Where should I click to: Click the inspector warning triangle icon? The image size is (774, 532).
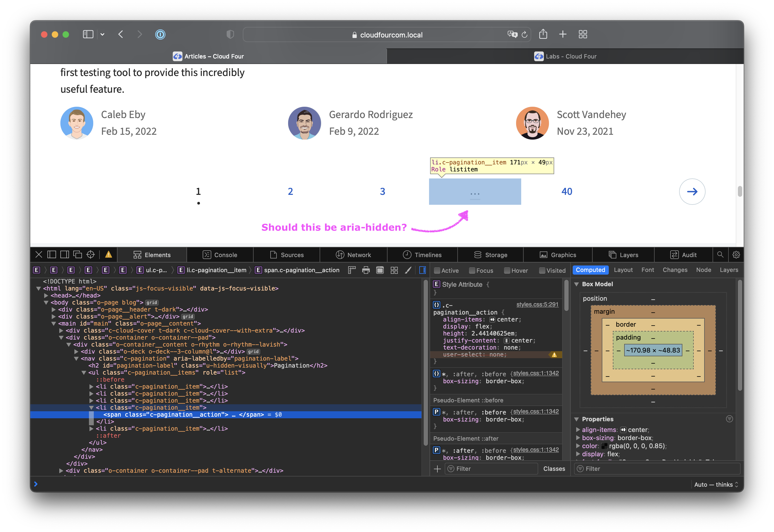(x=108, y=255)
